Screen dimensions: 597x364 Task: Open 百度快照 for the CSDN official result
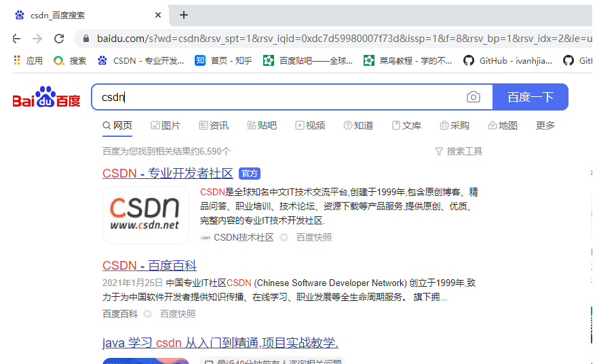tap(313, 237)
